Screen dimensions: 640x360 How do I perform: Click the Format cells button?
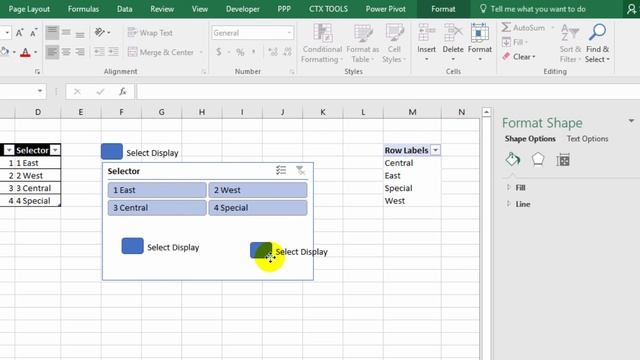pos(480,43)
